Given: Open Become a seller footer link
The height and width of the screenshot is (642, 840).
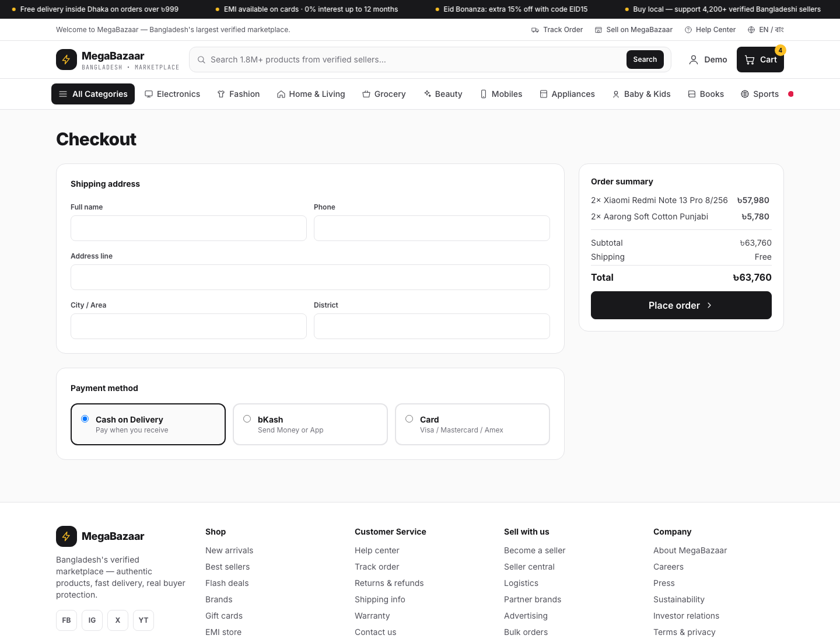Looking at the screenshot, I should (x=535, y=550).
